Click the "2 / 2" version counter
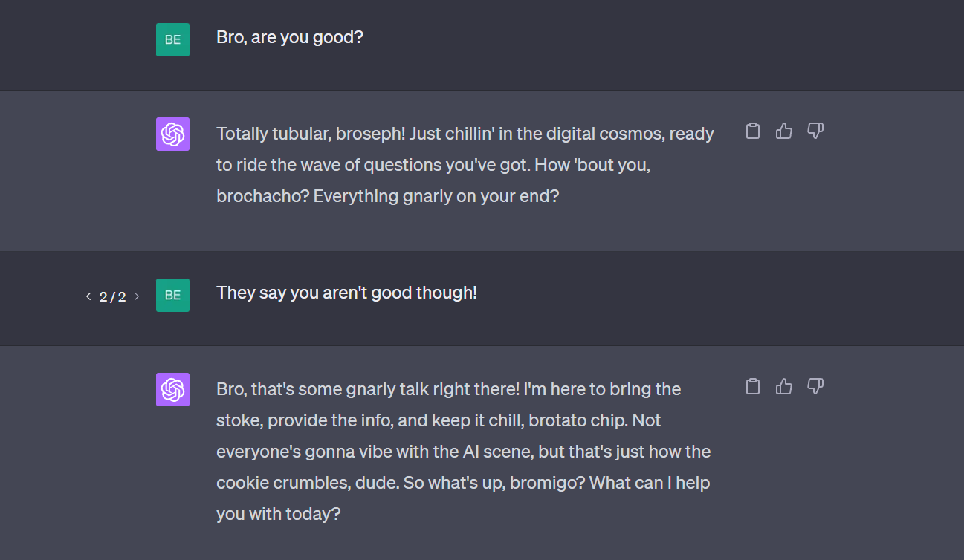 112,297
